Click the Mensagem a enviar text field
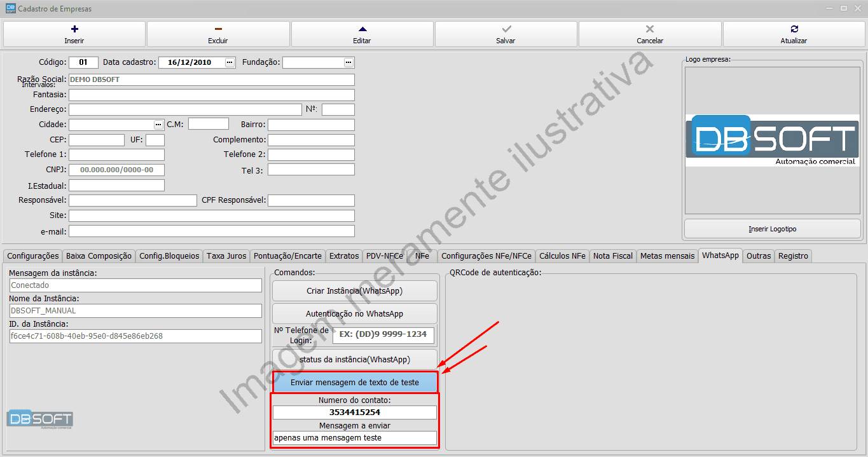The image size is (868, 457). [354, 437]
